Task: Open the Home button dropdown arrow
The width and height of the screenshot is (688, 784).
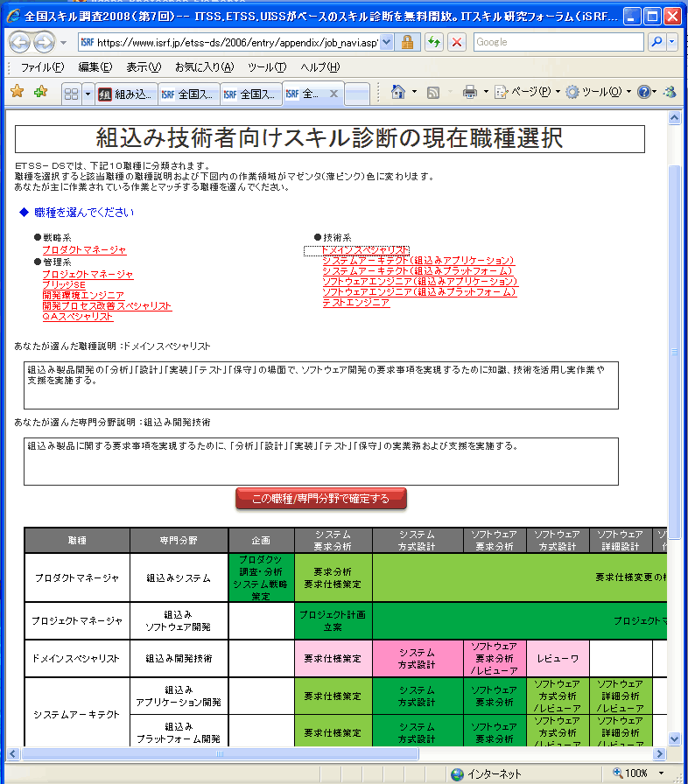Action: [x=415, y=92]
